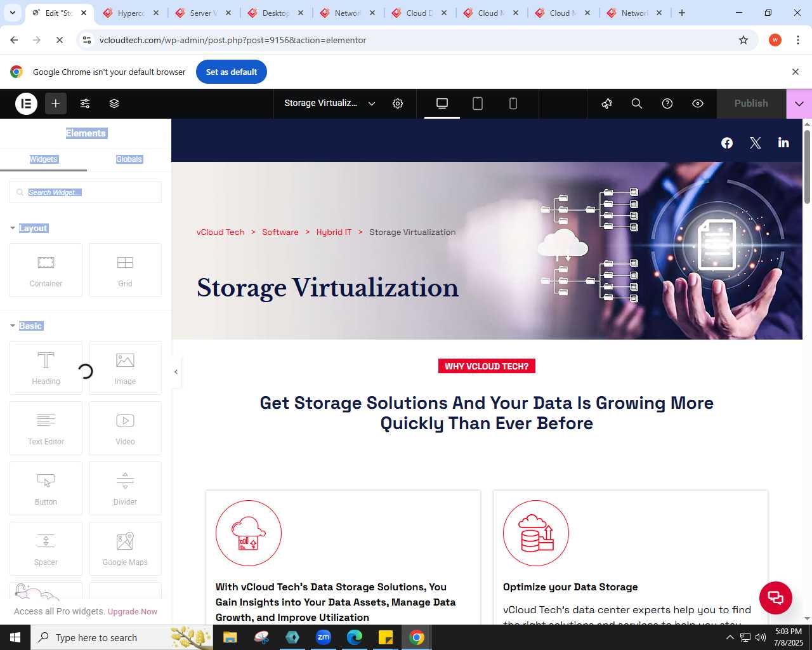Image resolution: width=812 pixels, height=650 pixels.
Task: Go back in browser history
Action: (x=14, y=40)
